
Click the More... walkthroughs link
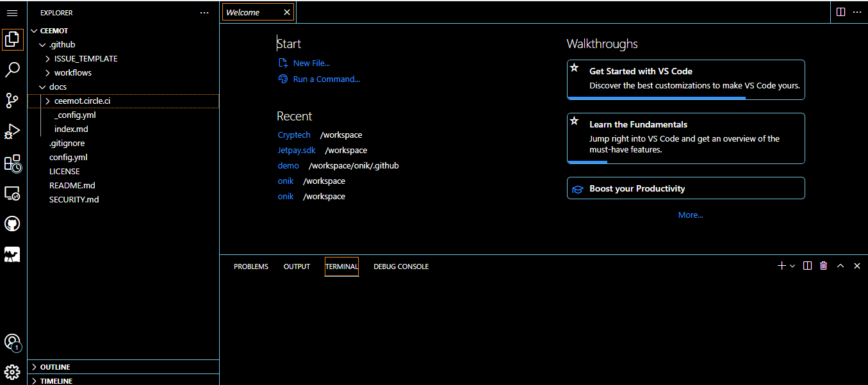click(691, 215)
